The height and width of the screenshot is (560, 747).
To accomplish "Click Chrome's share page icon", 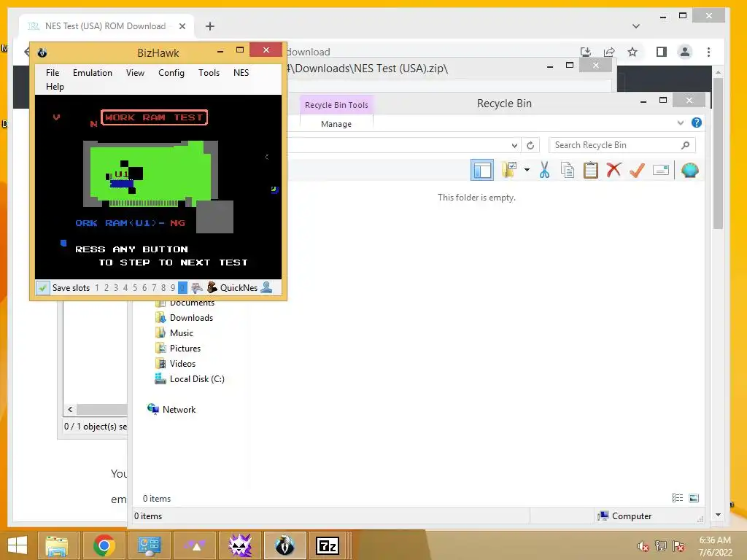I will (x=609, y=52).
